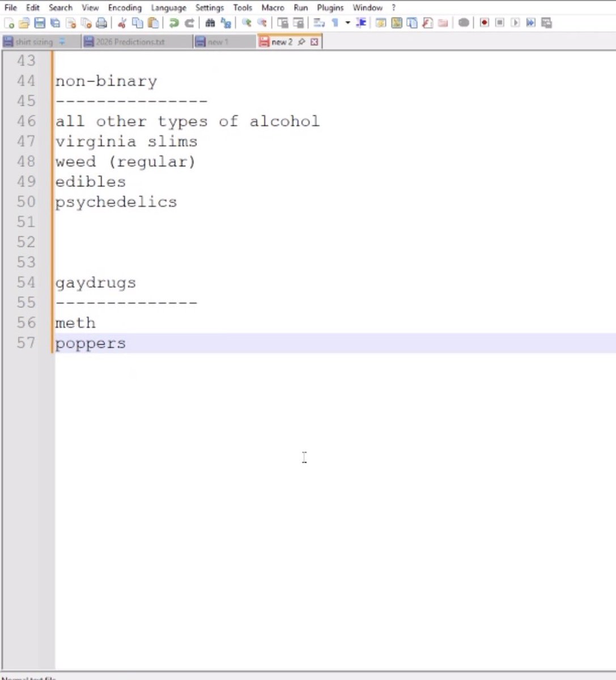Click the line 'all other types of alcohol'

click(x=188, y=121)
